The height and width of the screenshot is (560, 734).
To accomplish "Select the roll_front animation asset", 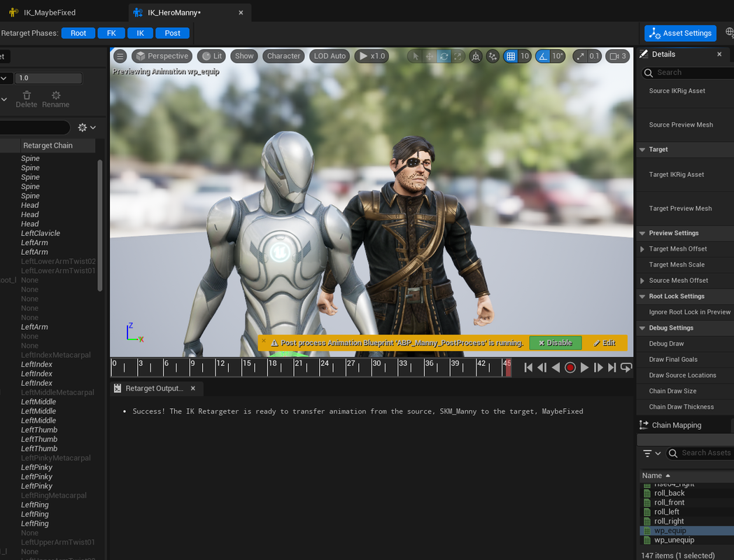I will tap(670, 503).
